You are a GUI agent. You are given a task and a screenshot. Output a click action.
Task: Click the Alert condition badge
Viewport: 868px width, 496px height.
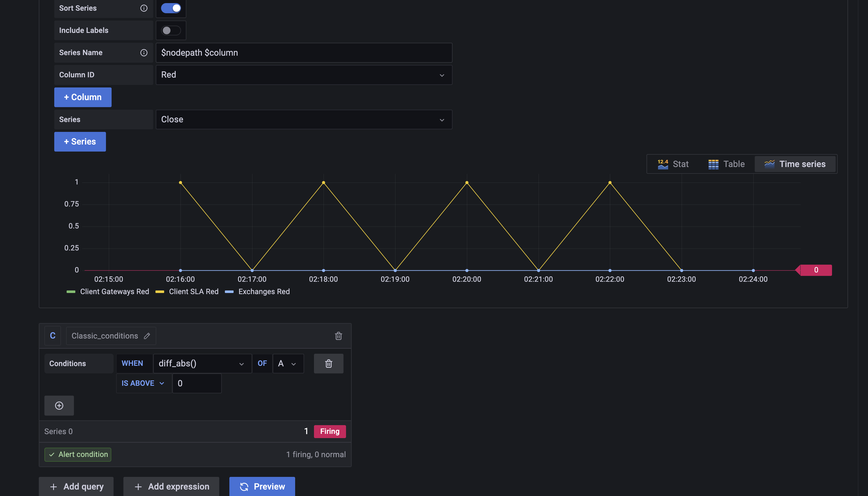(x=78, y=454)
